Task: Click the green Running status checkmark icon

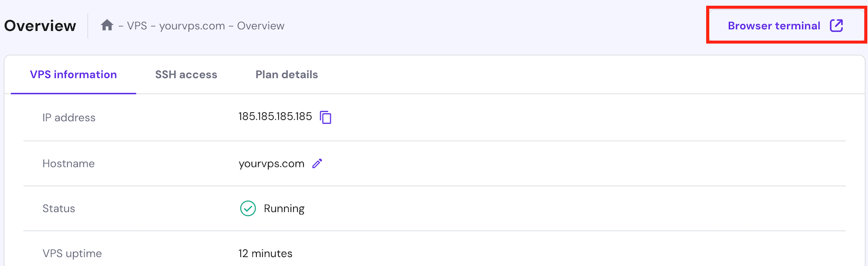Action: pos(248,208)
